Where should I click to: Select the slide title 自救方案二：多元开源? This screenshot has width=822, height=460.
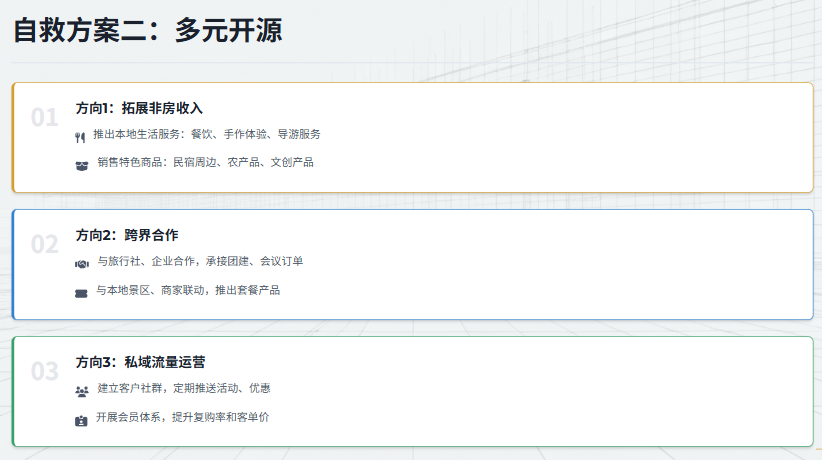pyautogui.click(x=148, y=31)
